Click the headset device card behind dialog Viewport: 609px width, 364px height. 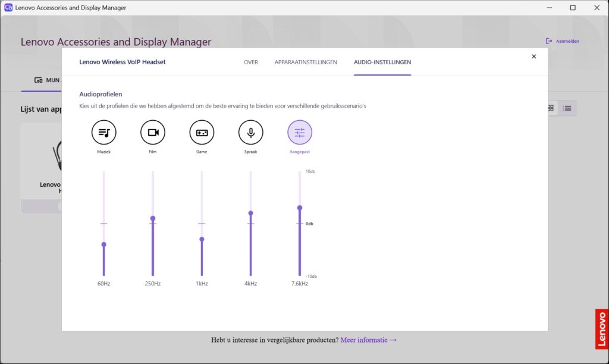41,168
